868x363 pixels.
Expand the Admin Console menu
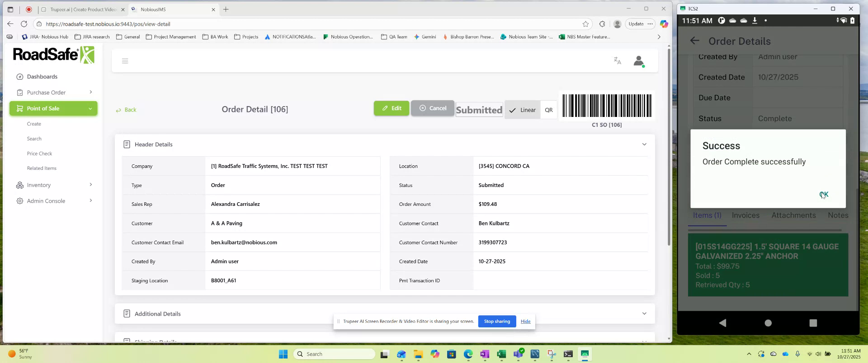point(54,200)
